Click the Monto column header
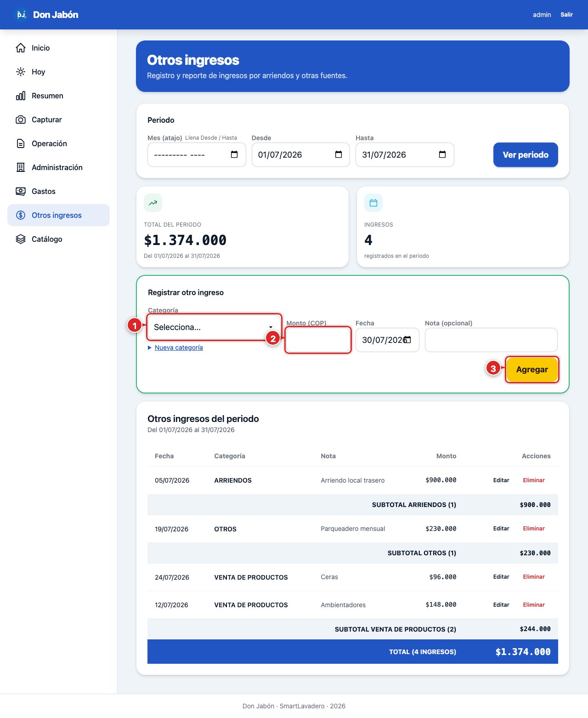This screenshot has height=718, width=588. click(x=446, y=456)
